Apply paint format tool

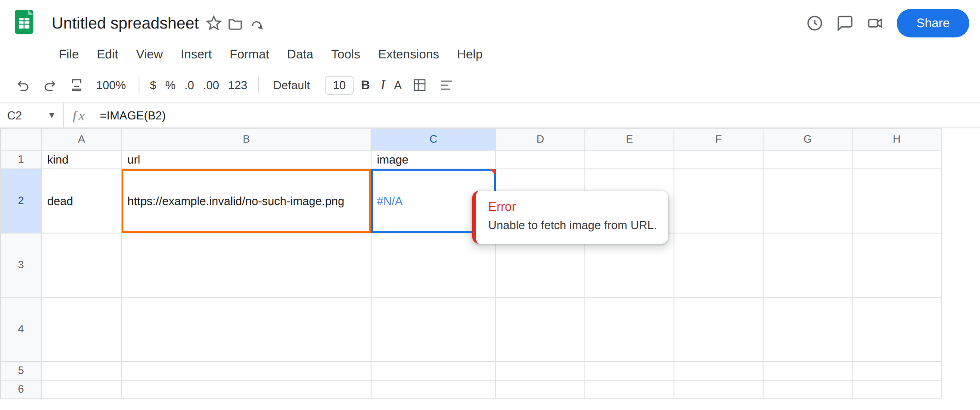(x=77, y=85)
